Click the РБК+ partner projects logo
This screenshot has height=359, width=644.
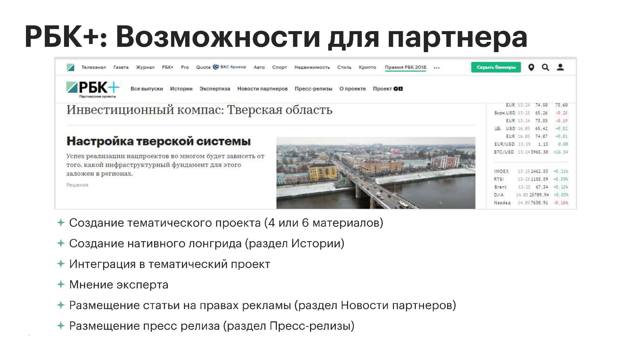[93, 89]
